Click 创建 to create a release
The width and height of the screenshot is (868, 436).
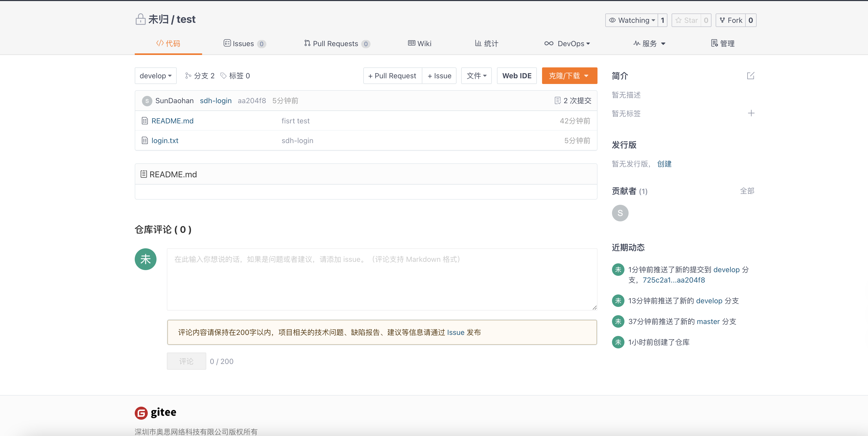click(x=664, y=164)
